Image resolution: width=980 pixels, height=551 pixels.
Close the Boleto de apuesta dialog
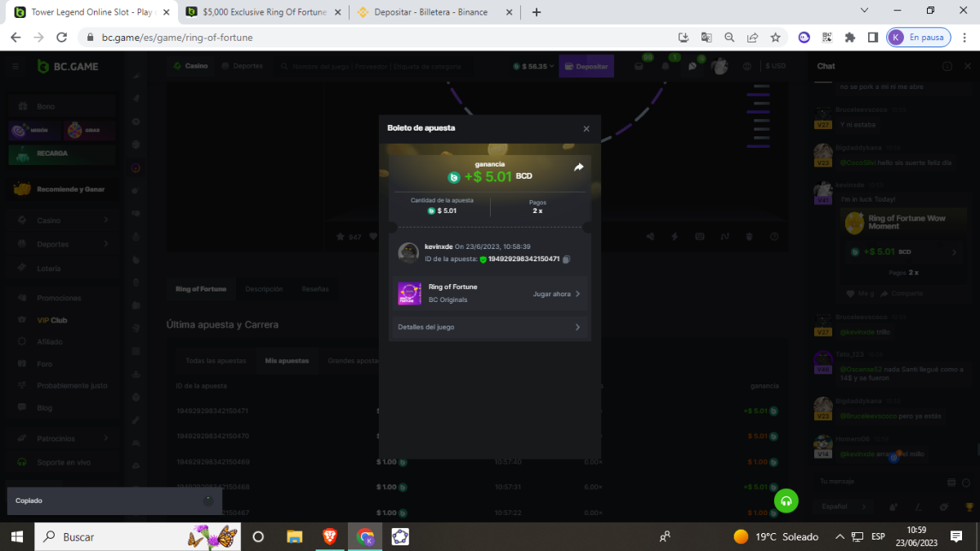[586, 129]
